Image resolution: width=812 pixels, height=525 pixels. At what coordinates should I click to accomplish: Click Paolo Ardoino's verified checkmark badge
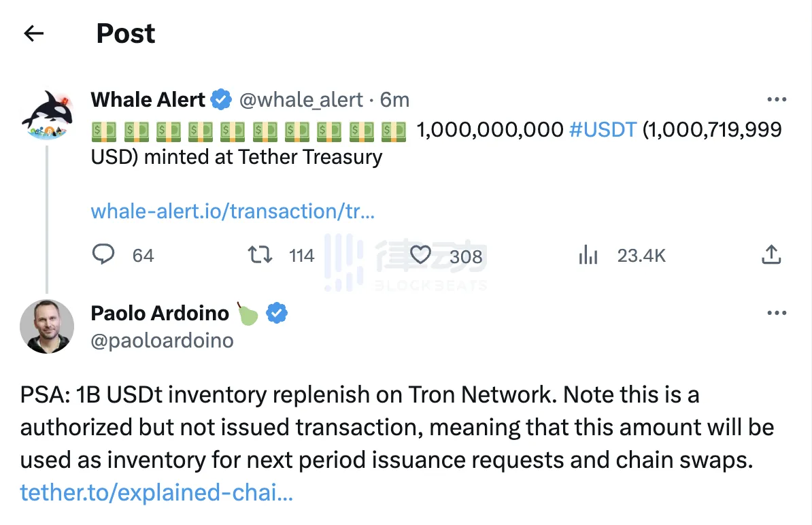[x=277, y=314]
